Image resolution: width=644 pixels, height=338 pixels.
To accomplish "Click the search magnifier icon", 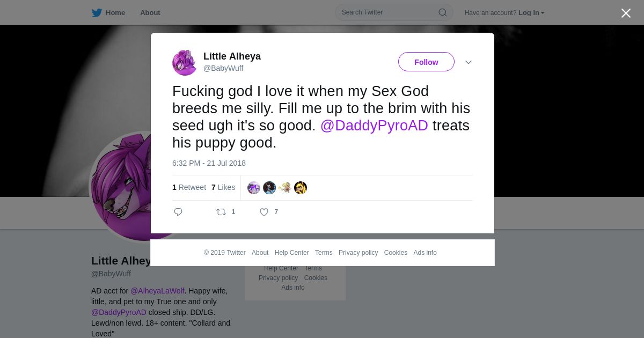I will [x=442, y=12].
